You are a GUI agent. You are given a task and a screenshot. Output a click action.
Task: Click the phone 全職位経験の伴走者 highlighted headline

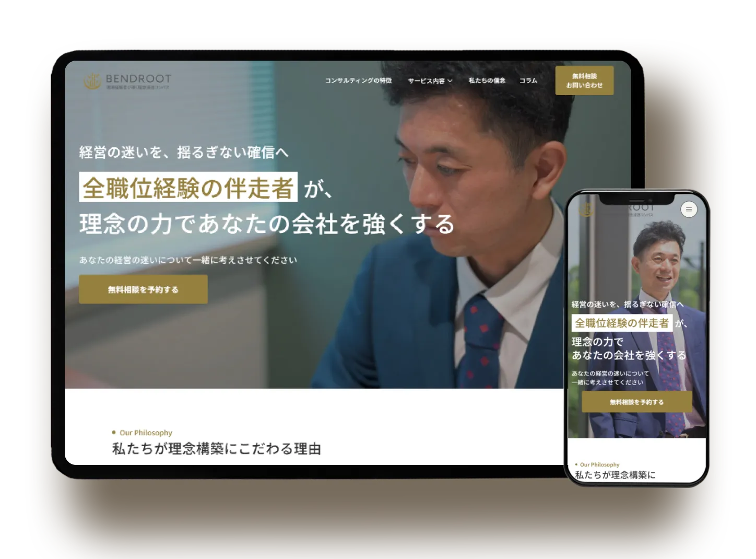pyautogui.click(x=621, y=323)
